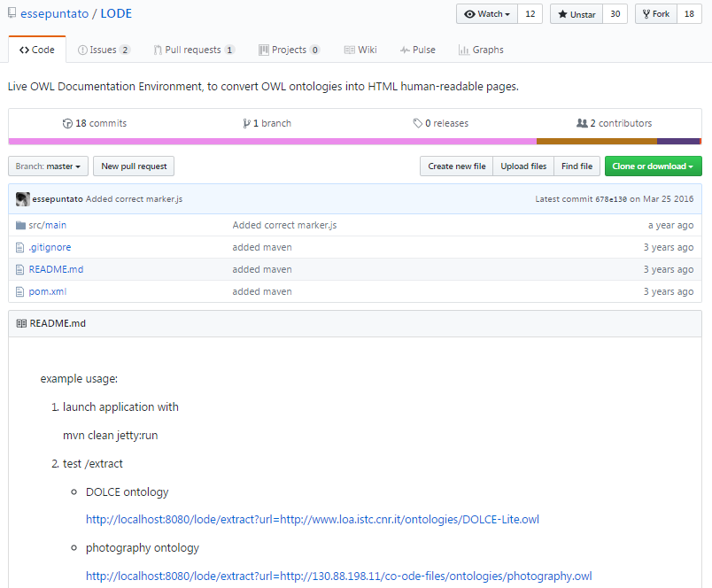Image resolution: width=712 pixels, height=588 pixels.
Task: Click the commits history clock icon
Action: point(67,123)
